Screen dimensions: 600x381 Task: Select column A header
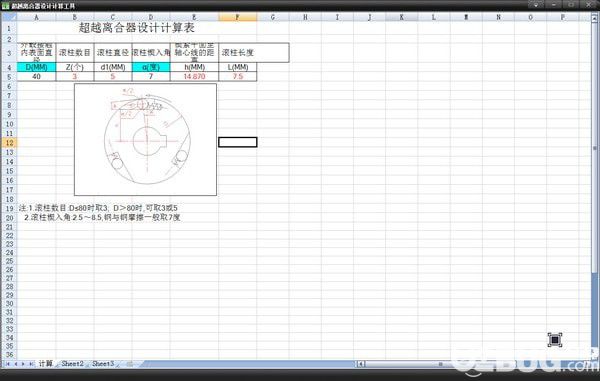pyautogui.click(x=36, y=17)
